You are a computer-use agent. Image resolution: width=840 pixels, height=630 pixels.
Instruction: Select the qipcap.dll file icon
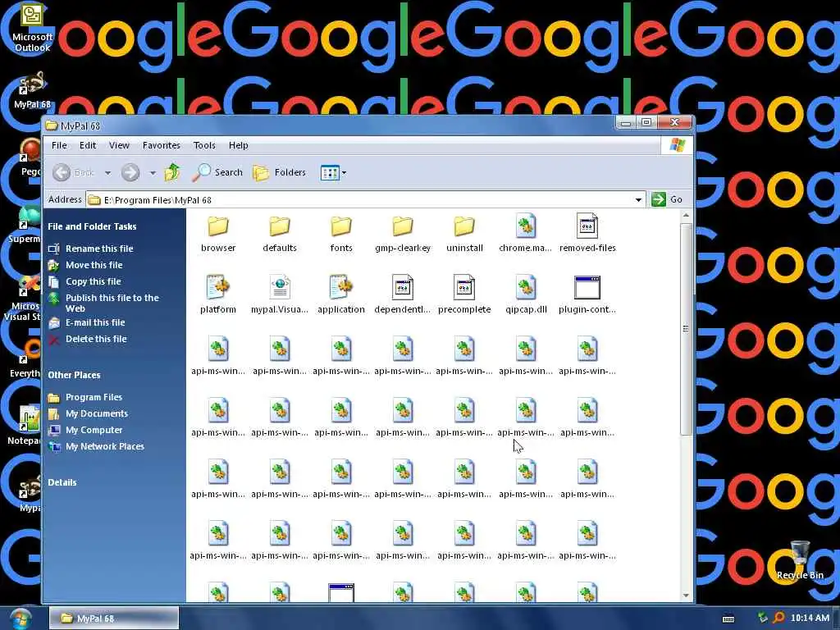point(526,287)
